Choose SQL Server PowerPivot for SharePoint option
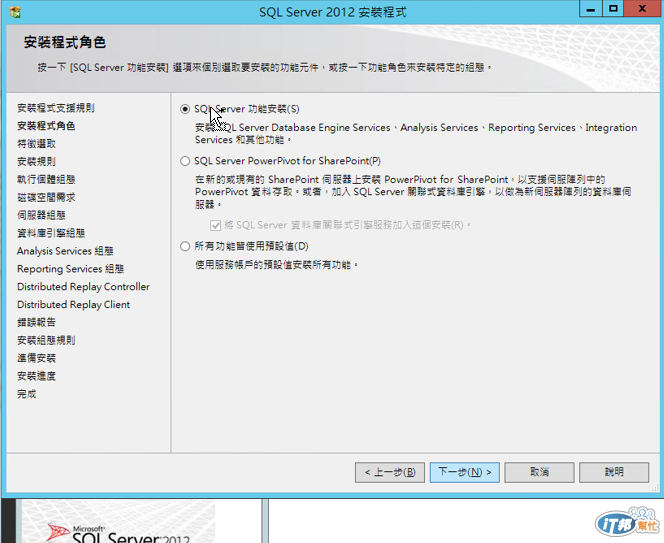The height and width of the screenshot is (543, 664). 185,161
